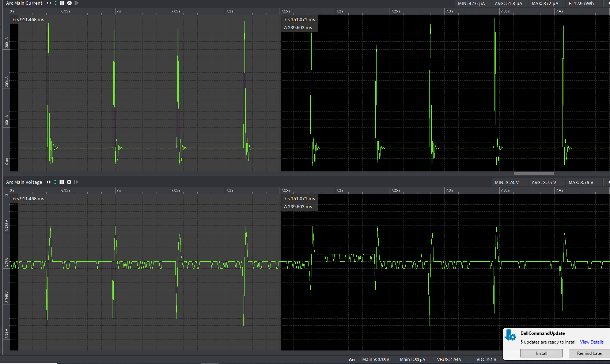Click the 'Arc Main Voltage' panel title
The image size is (610, 364).
(x=24, y=182)
